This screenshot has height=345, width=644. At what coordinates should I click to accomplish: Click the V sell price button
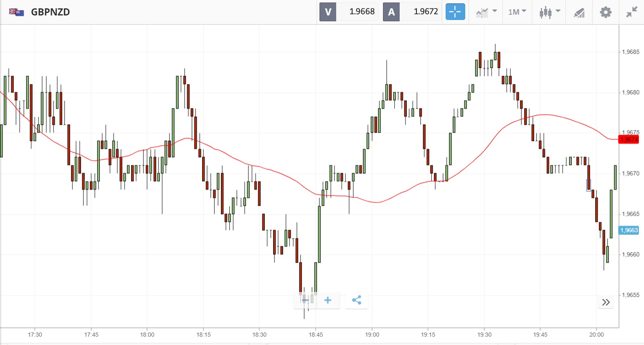pos(349,12)
